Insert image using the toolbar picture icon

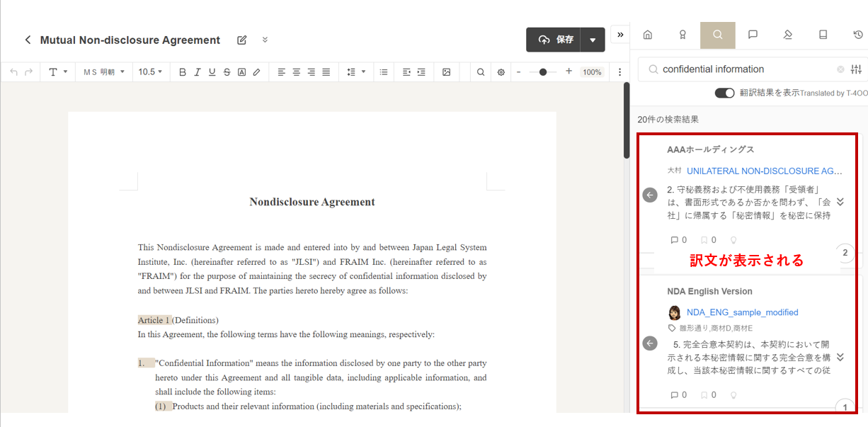(x=446, y=72)
